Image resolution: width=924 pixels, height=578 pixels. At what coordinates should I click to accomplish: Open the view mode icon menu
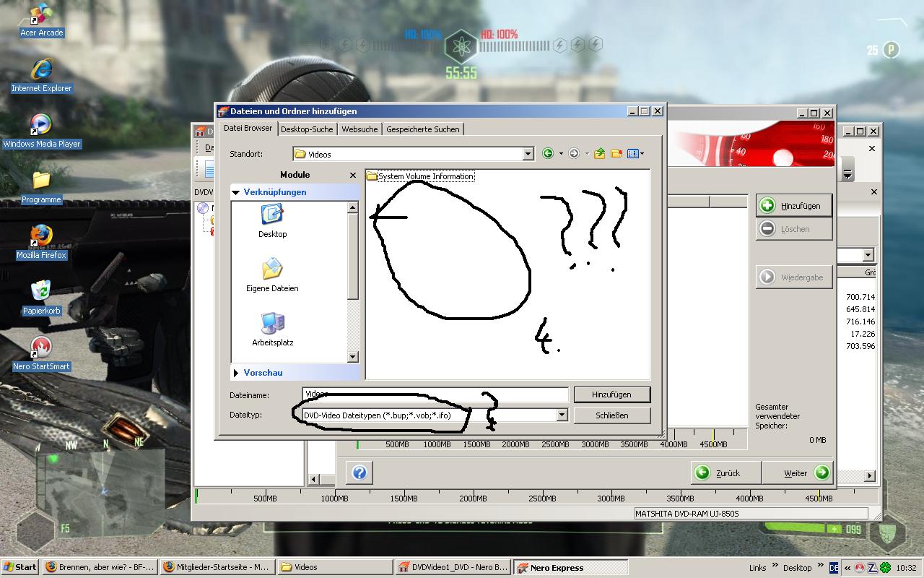[x=635, y=153]
